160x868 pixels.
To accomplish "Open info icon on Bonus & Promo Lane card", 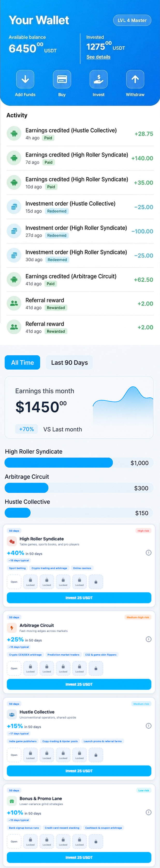I will [x=149, y=812].
